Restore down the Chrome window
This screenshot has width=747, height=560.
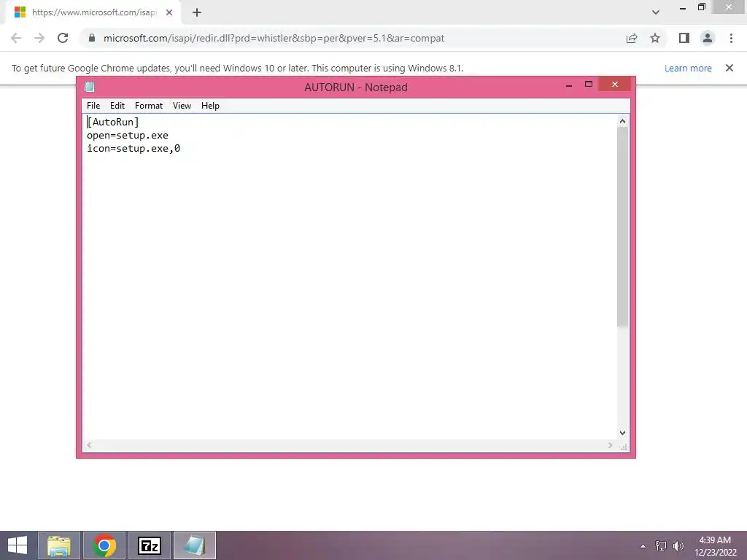pyautogui.click(x=701, y=7)
